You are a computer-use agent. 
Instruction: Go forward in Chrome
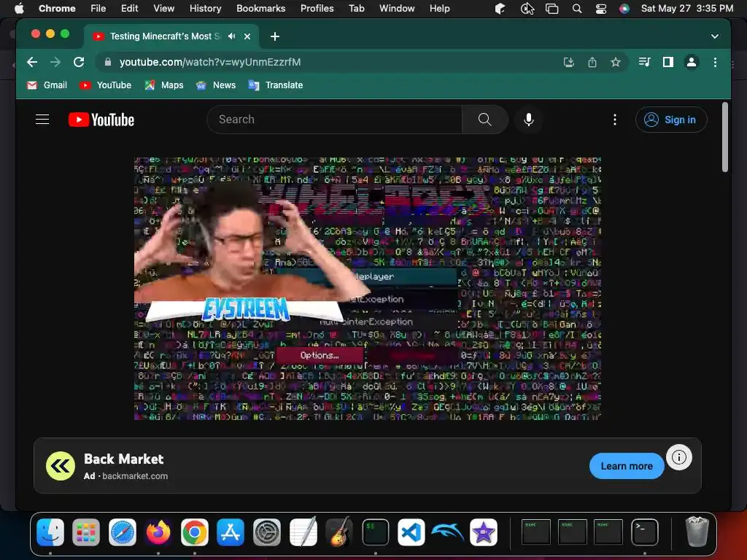(x=55, y=62)
